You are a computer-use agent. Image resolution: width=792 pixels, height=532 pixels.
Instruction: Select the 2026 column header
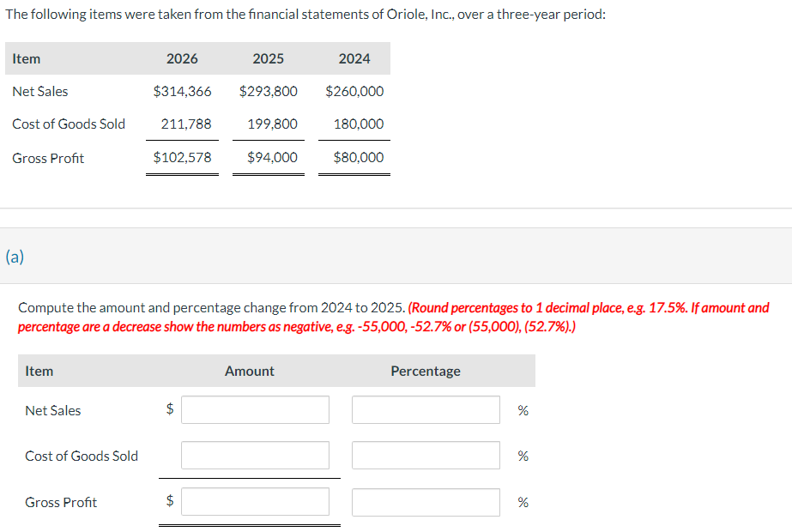coord(182,58)
